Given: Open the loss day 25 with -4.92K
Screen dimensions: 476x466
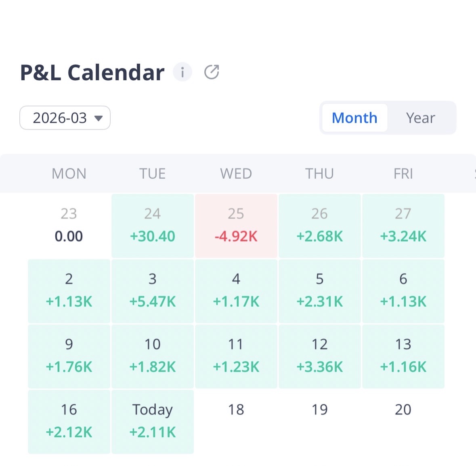Looking at the screenshot, I should coord(236,226).
